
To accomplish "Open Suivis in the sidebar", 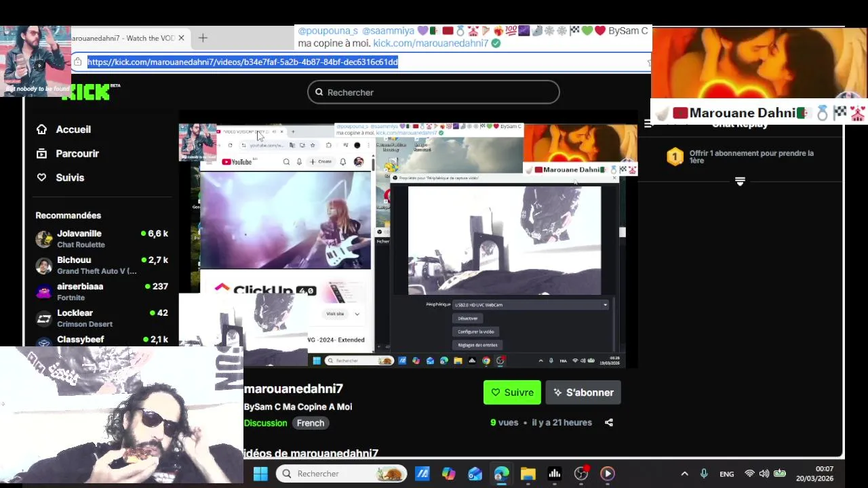I will [60, 178].
